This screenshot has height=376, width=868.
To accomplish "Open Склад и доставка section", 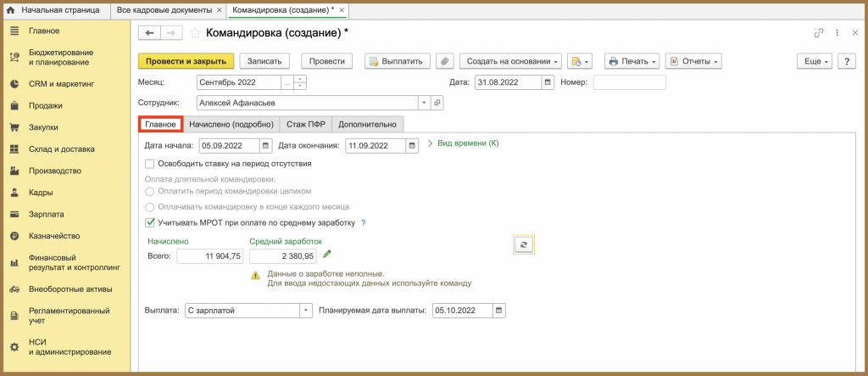I will pos(61,149).
